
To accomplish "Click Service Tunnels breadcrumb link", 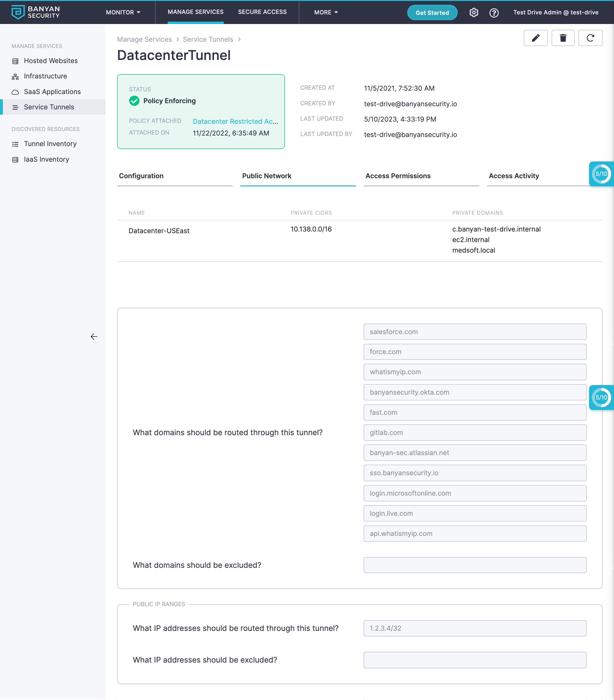I will [208, 39].
